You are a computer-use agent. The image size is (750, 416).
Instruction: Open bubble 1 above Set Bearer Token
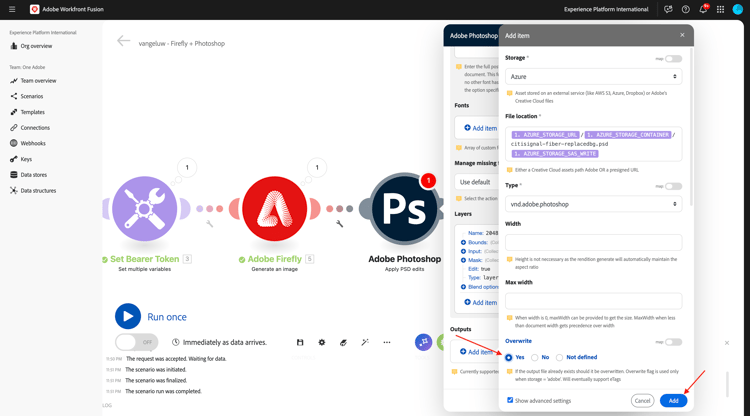pyautogui.click(x=187, y=167)
